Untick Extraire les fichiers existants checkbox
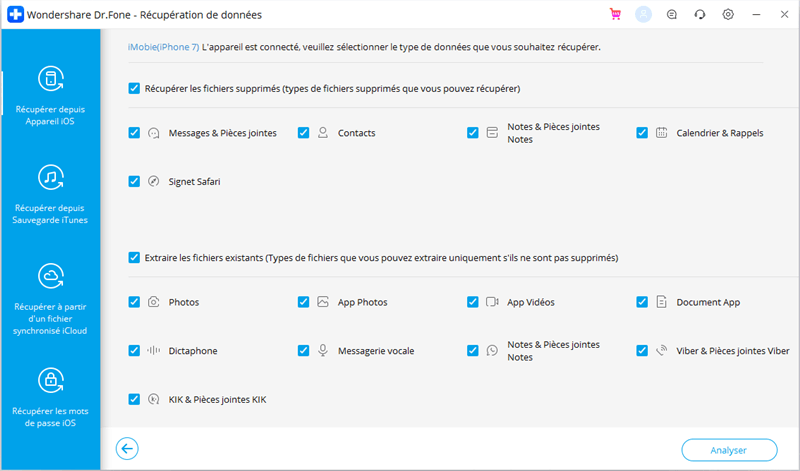800x471 pixels. (x=134, y=258)
